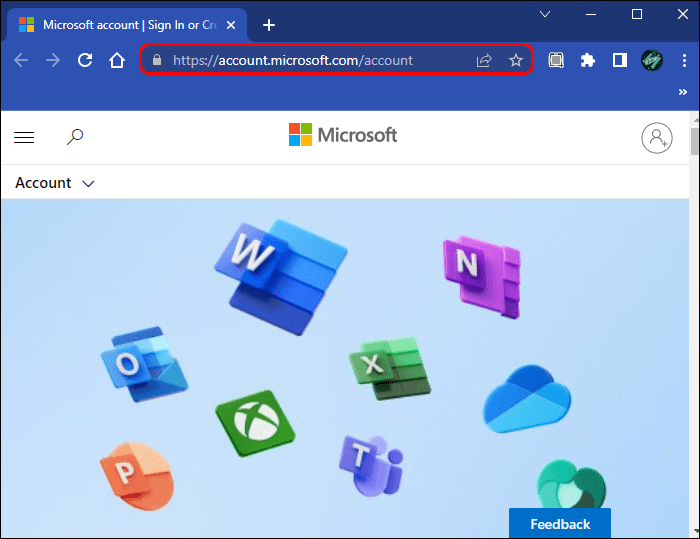Click the OneDrive cloud icon

pyautogui.click(x=527, y=399)
